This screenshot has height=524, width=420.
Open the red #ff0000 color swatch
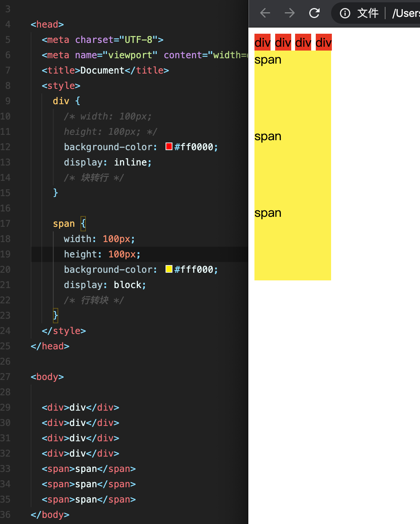click(169, 146)
